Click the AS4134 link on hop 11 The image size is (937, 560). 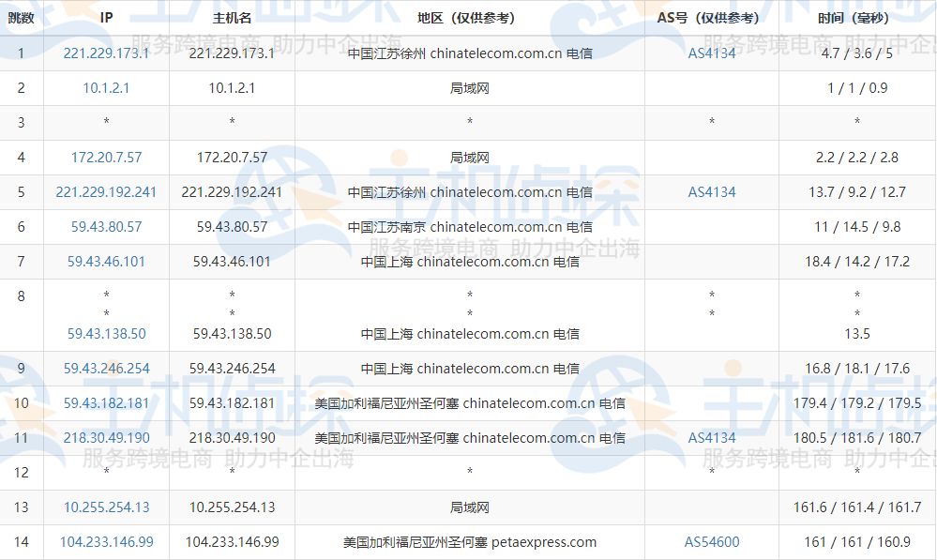coord(710,437)
